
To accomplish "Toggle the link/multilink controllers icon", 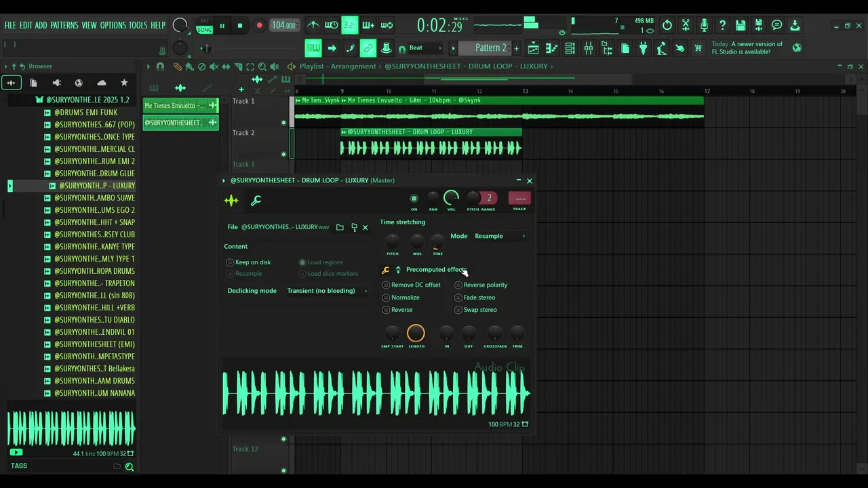I will pos(368,48).
